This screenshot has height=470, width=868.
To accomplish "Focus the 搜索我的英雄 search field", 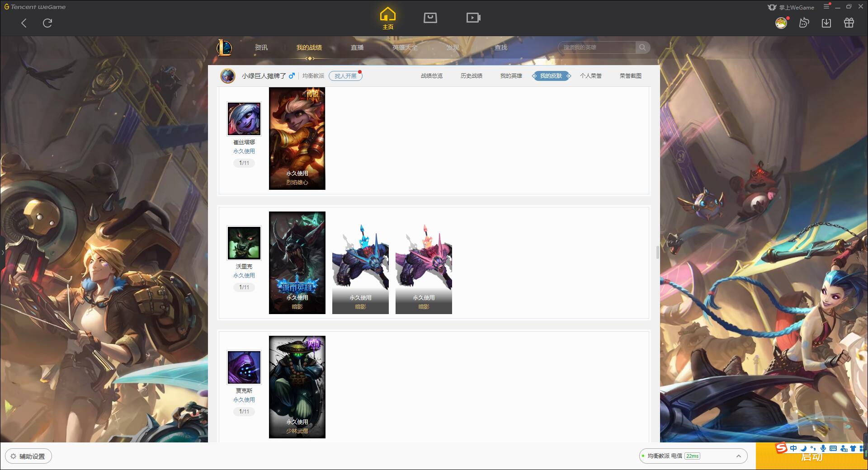I will point(597,47).
